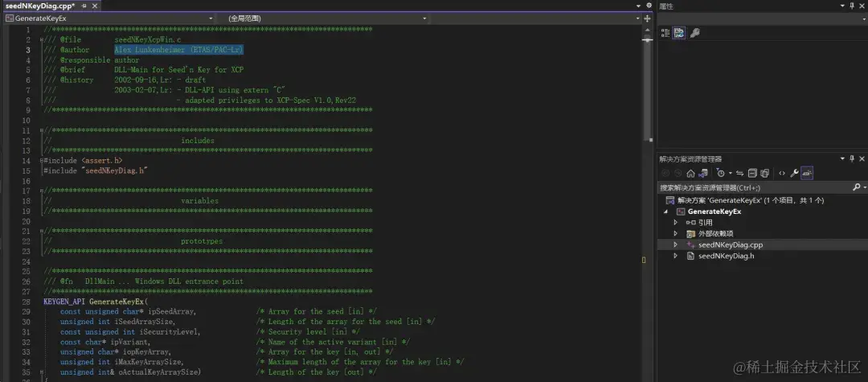The width and height of the screenshot is (868, 382).
Task: Click Sync with Active Document icon
Action: 740,173
